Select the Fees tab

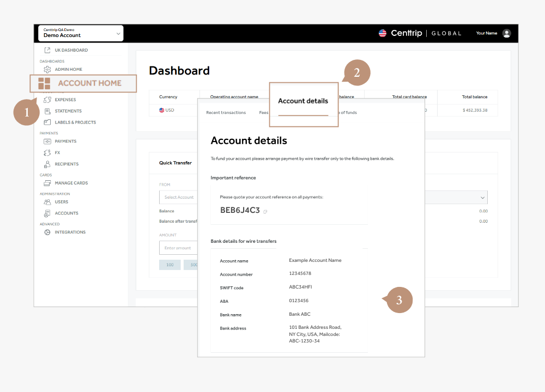tap(264, 113)
